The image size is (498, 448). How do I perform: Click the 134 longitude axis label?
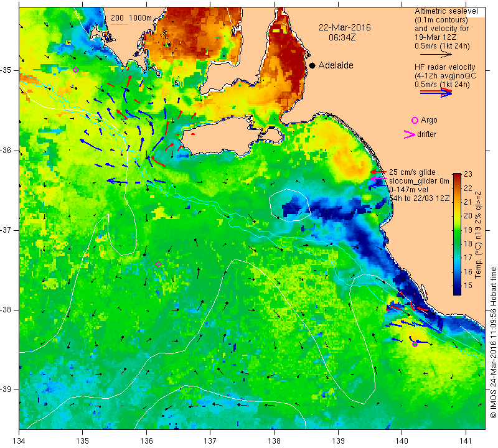[19, 441]
